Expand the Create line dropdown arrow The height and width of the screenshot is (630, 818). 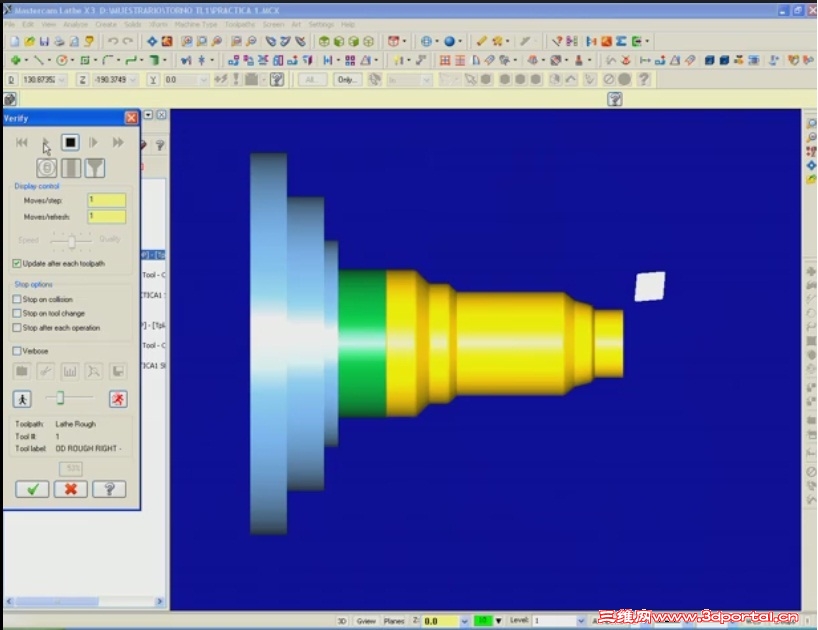click(x=49, y=60)
